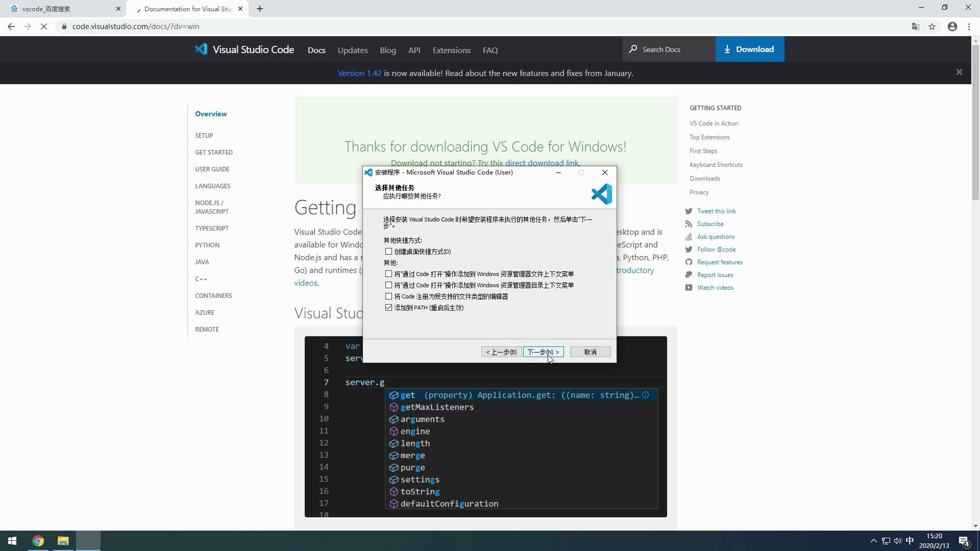Click the Twitter icon beside Tweet this link
The height and width of the screenshot is (551, 980).
coord(689,211)
